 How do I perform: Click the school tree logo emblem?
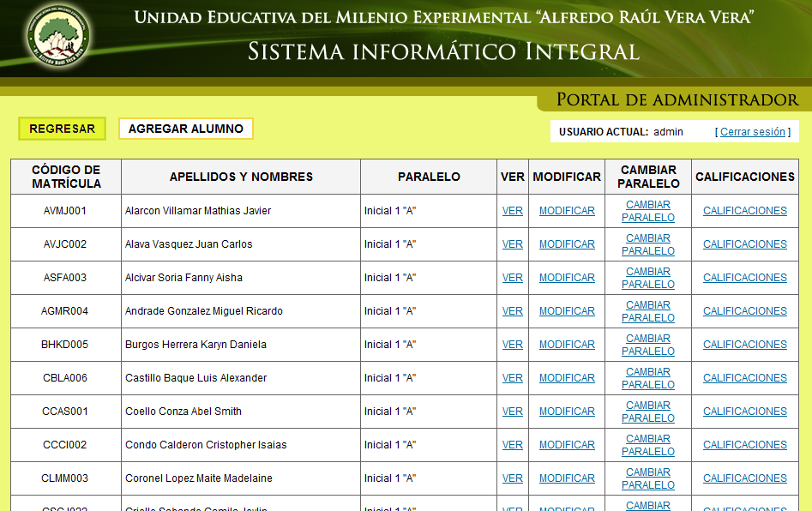point(57,35)
